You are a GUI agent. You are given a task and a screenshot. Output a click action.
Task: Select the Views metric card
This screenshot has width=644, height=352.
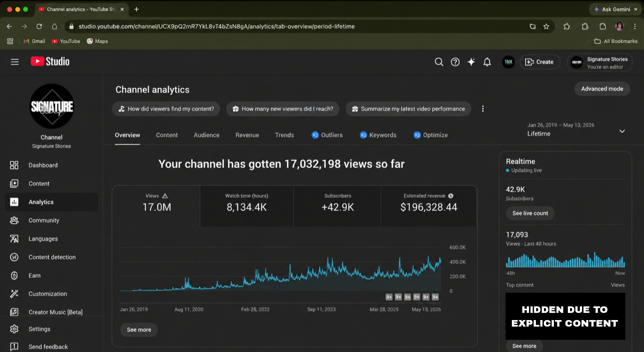coord(156,206)
